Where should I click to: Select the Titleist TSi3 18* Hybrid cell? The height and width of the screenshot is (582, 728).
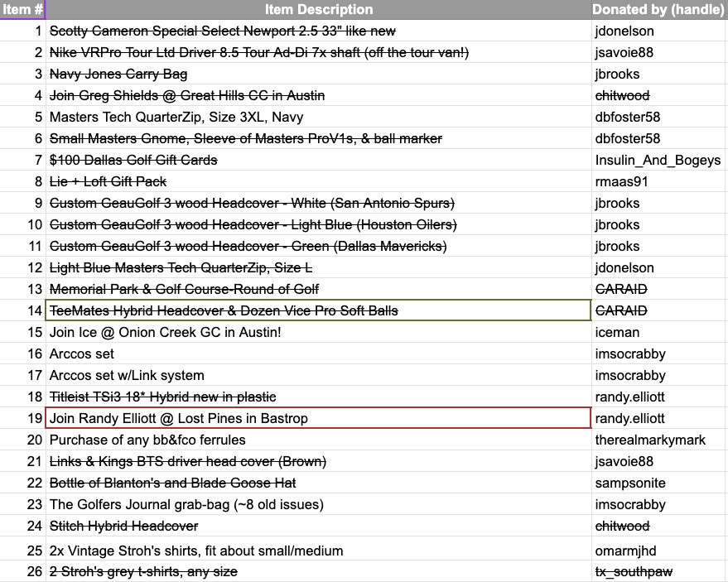[x=319, y=397]
